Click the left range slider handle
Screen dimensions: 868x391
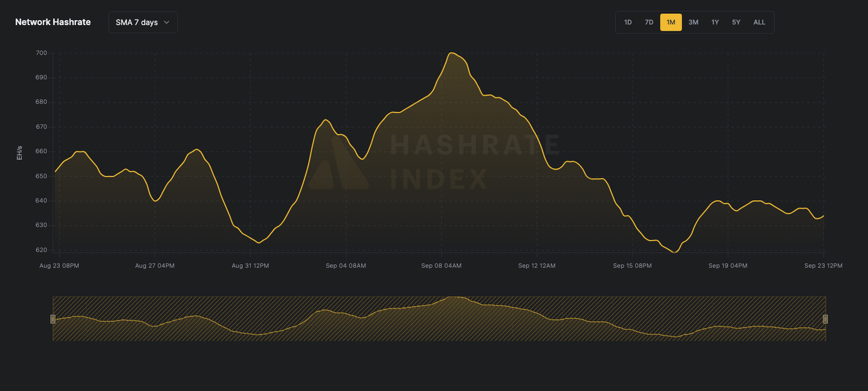(53, 319)
